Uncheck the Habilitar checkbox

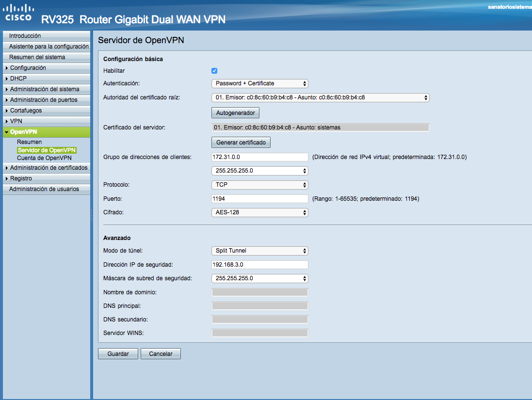(x=214, y=71)
